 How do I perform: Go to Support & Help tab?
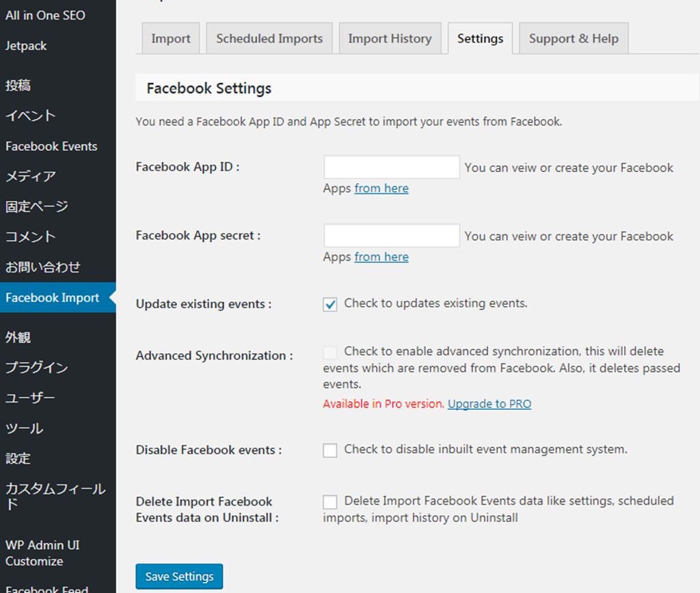coord(573,39)
